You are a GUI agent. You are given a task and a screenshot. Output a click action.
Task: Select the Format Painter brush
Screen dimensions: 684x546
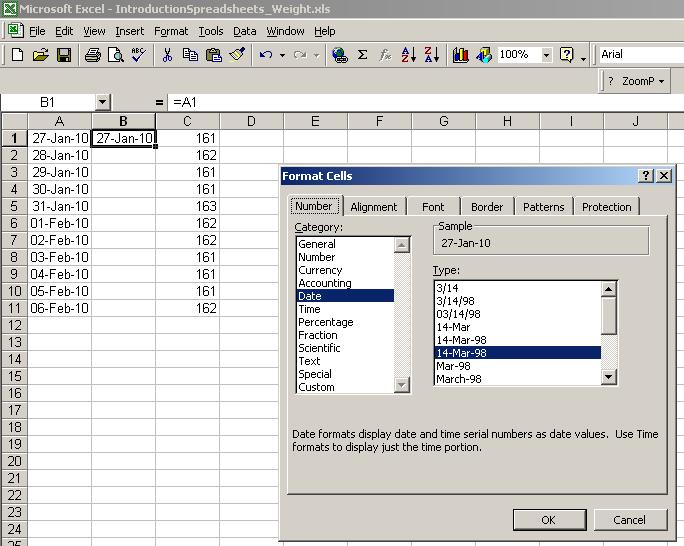pos(237,55)
